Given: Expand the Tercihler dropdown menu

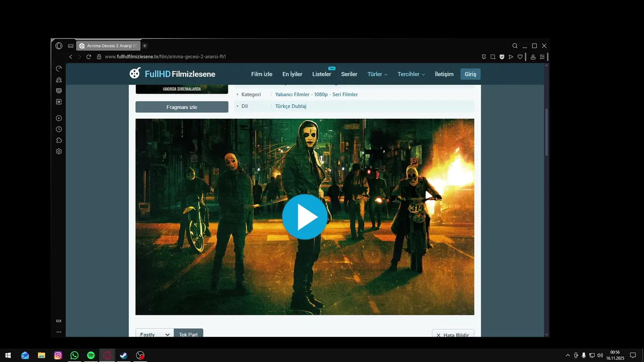Looking at the screenshot, I should pyautogui.click(x=411, y=74).
